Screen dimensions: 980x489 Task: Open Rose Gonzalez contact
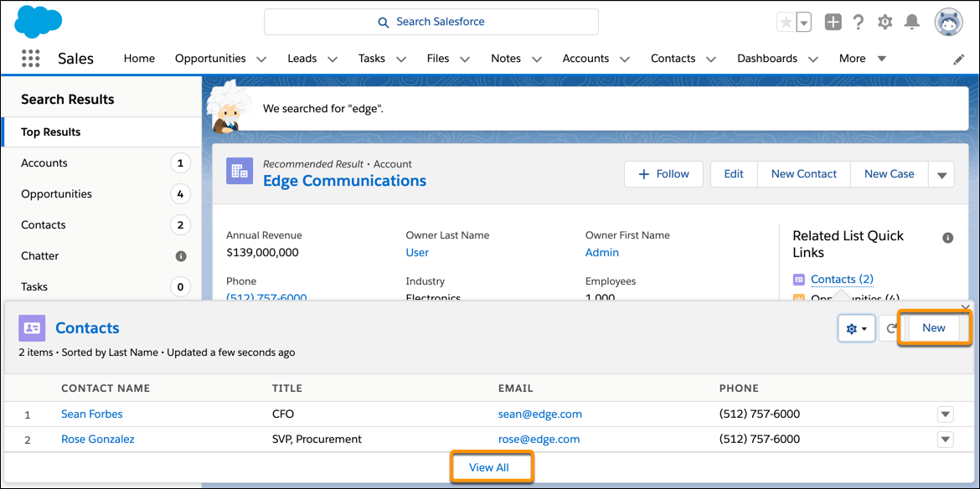click(97, 439)
